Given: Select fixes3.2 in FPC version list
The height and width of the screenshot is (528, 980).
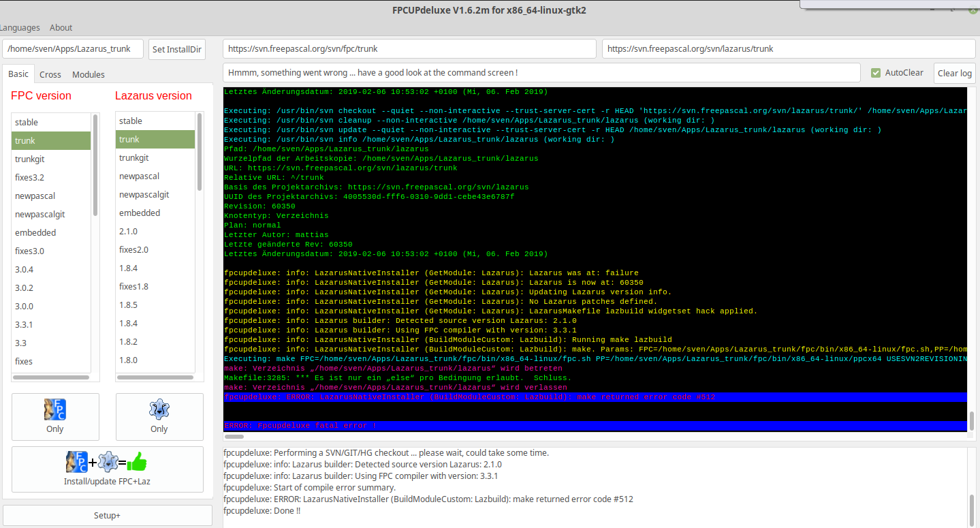Looking at the screenshot, I should pos(30,177).
